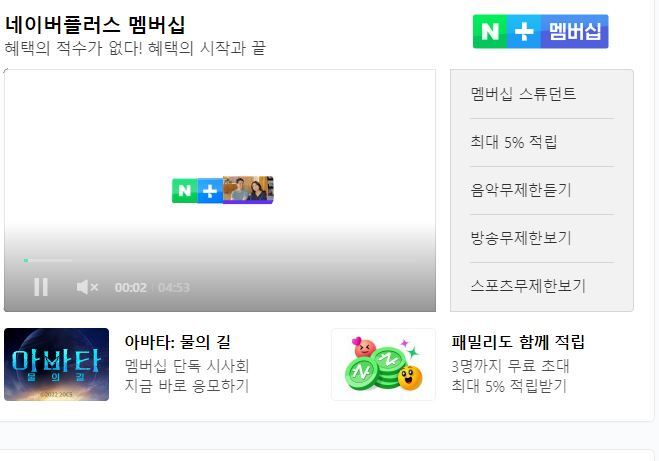The width and height of the screenshot is (659, 461).
Task: Pause the membership promo video
Action: click(x=41, y=287)
